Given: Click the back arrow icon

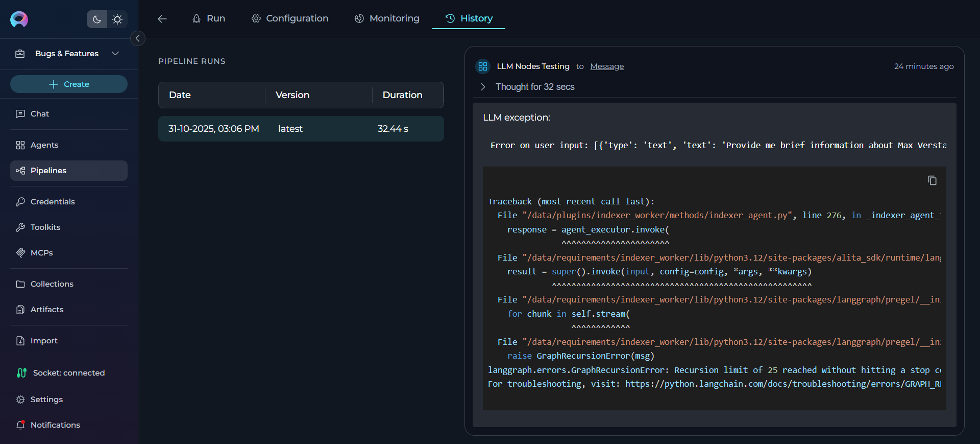Looking at the screenshot, I should point(162,19).
